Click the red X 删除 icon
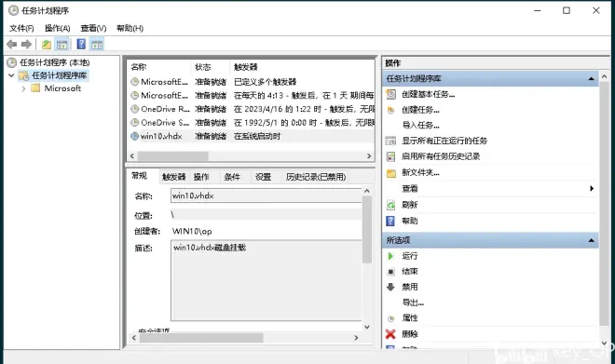The image size is (615, 364). point(390,334)
